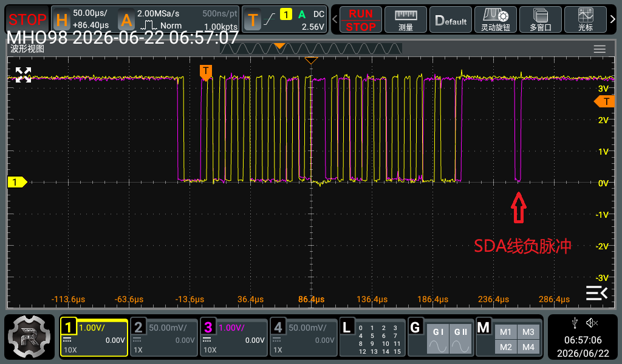Tap the 50.00µs/ timebase value
Viewport: 622px width, 364px height.
pyautogui.click(x=90, y=13)
